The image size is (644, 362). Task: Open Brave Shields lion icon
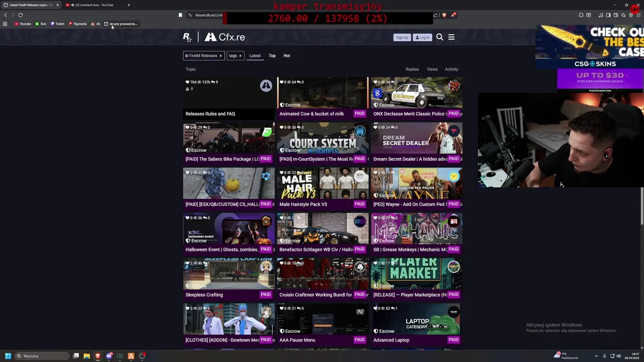[x=444, y=15]
